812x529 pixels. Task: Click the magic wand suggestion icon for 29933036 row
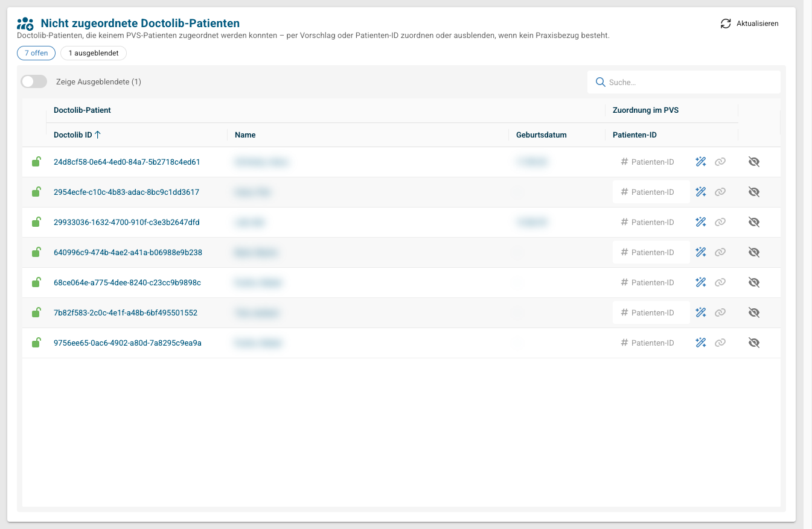pos(701,222)
